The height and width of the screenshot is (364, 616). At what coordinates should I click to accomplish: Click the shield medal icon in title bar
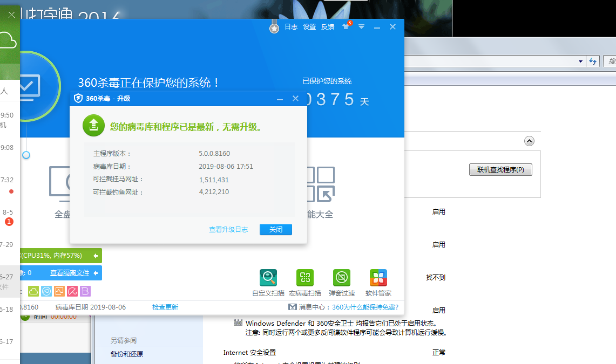pyautogui.click(x=274, y=28)
